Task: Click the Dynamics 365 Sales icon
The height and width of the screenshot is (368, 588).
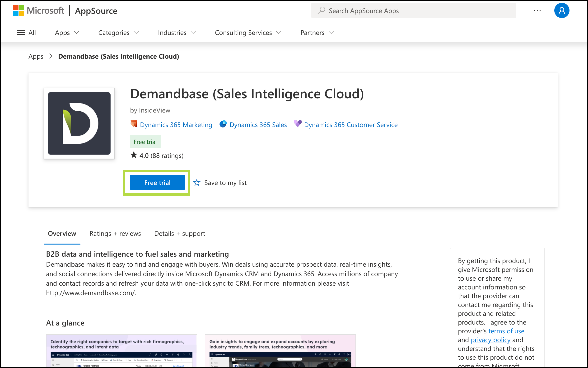Action: click(x=223, y=124)
